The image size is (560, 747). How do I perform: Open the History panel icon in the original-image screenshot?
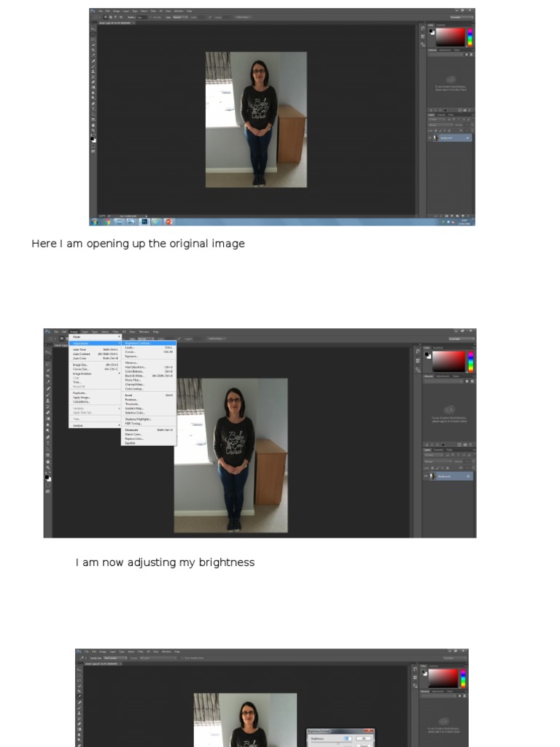[x=422, y=28]
